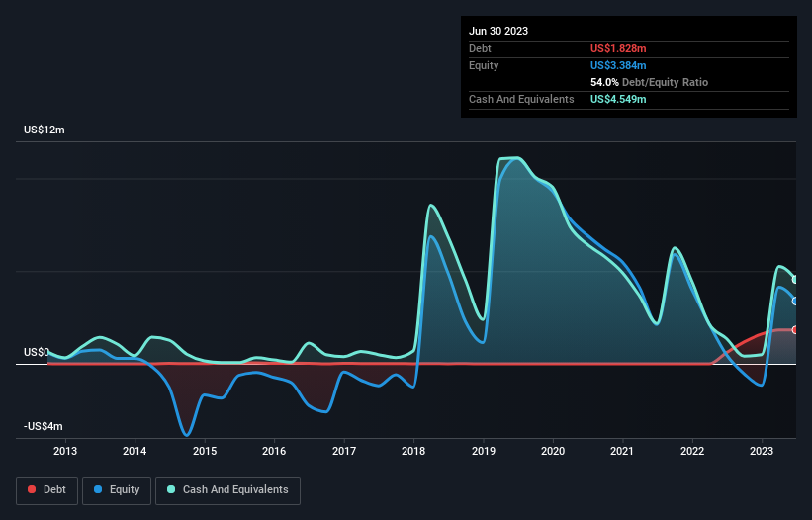The height and width of the screenshot is (520, 812).
Task: Click the teal Cash endpoint marker
Action: pyautogui.click(x=795, y=280)
